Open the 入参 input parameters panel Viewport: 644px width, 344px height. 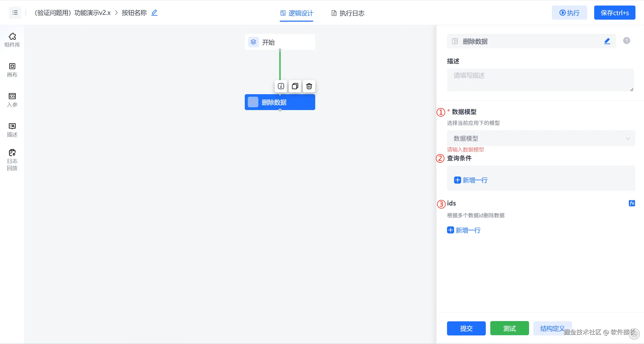(x=12, y=100)
